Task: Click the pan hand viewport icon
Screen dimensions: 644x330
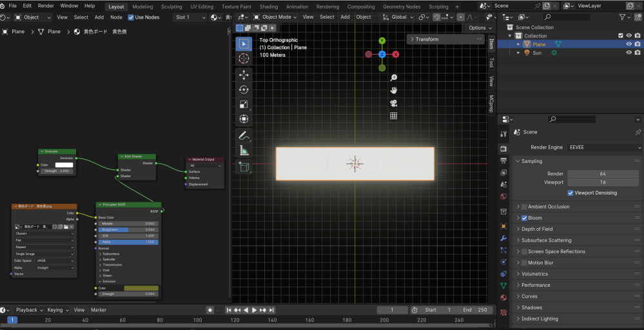Action: [x=393, y=90]
